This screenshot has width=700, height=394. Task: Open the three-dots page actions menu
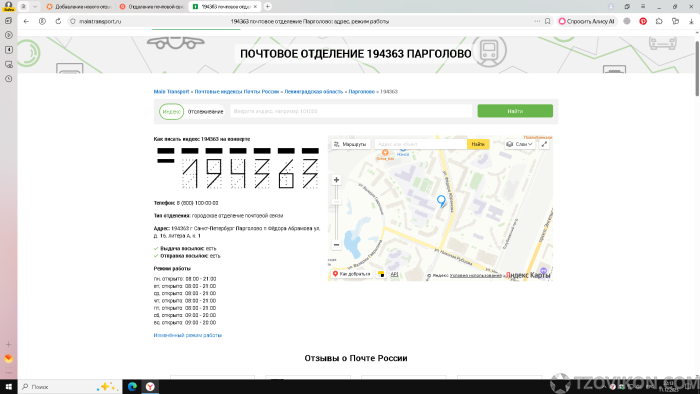pos(537,21)
